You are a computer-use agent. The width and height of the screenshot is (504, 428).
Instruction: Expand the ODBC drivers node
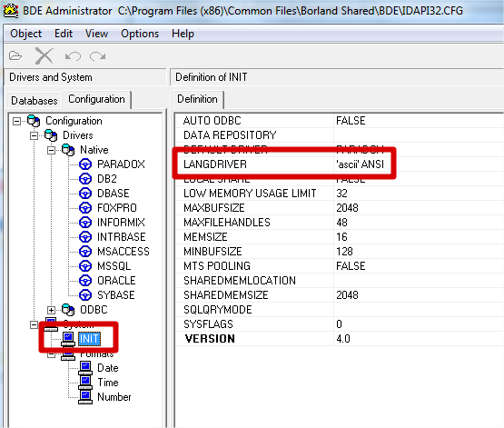coord(51,310)
